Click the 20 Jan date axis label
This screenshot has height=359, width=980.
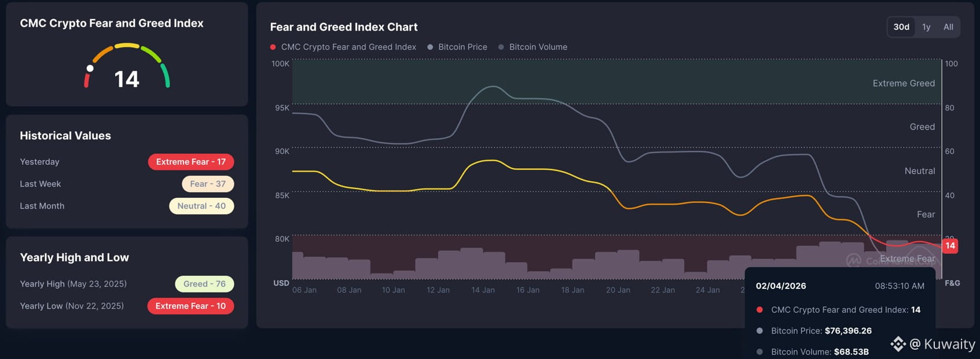coord(618,290)
